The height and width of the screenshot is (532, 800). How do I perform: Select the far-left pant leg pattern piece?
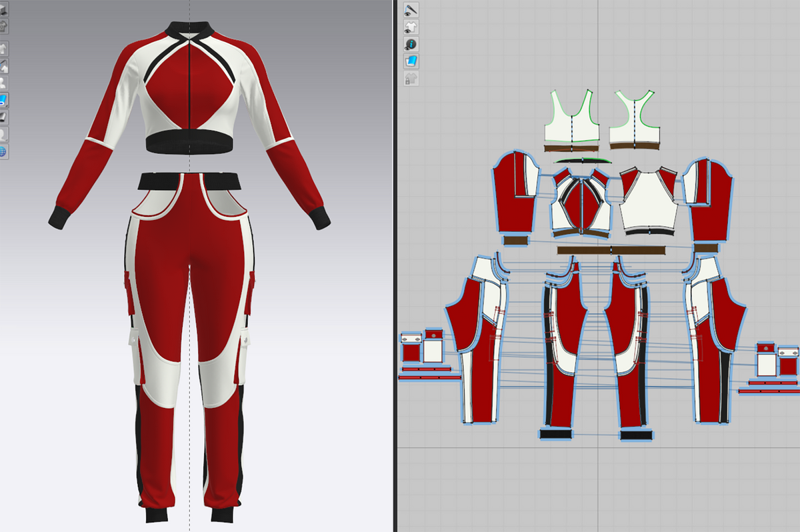coord(478,340)
